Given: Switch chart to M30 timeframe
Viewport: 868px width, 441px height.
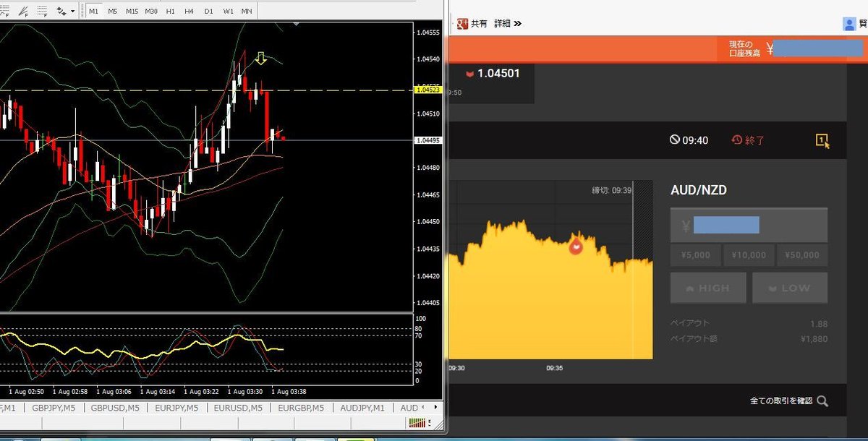Looking at the screenshot, I should pos(151,12).
